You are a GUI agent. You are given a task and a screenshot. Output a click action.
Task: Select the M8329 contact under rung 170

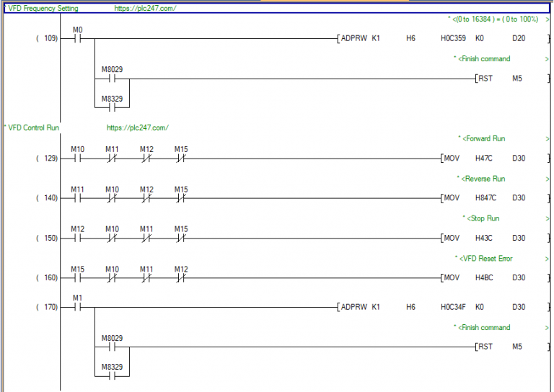tap(112, 376)
